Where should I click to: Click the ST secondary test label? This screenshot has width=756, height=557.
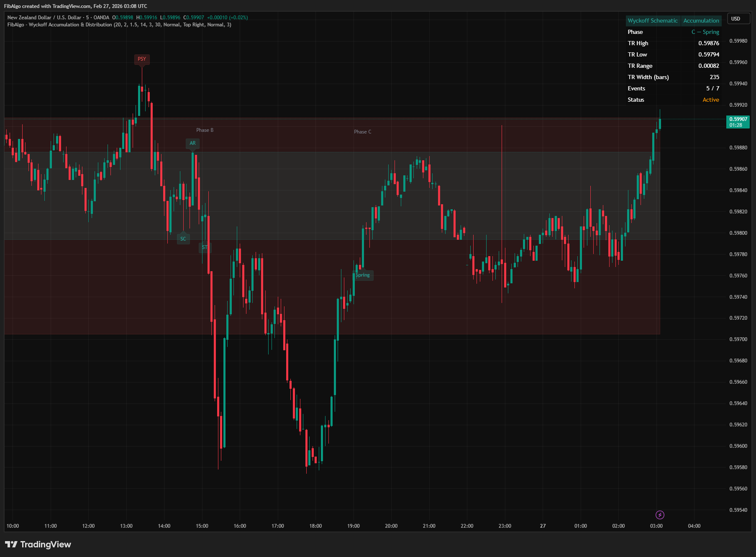(205, 247)
